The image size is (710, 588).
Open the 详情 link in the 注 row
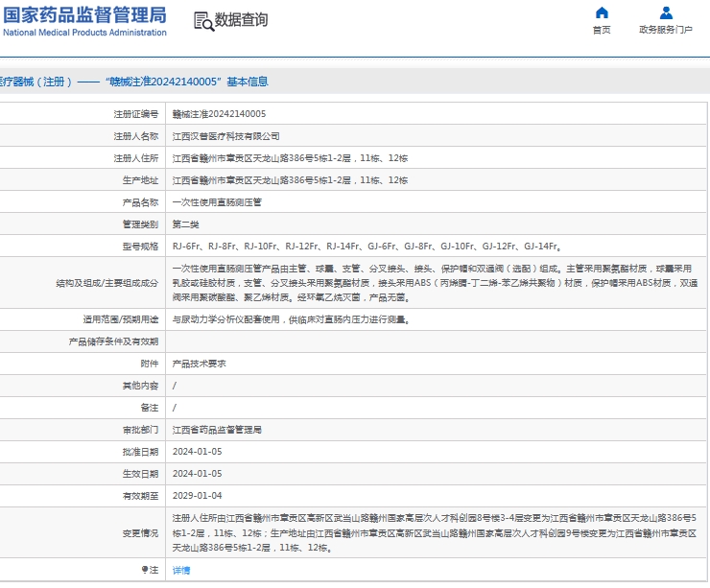pyautogui.click(x=181, y=571)
